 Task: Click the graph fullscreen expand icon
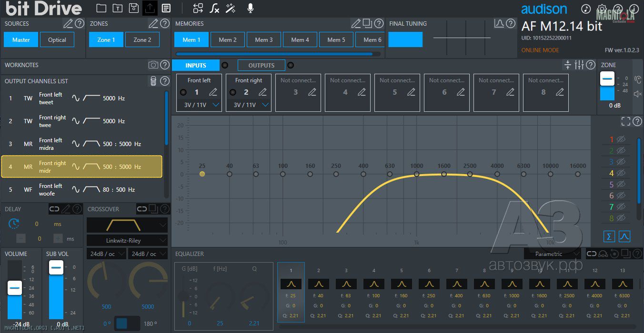point(626,122)
